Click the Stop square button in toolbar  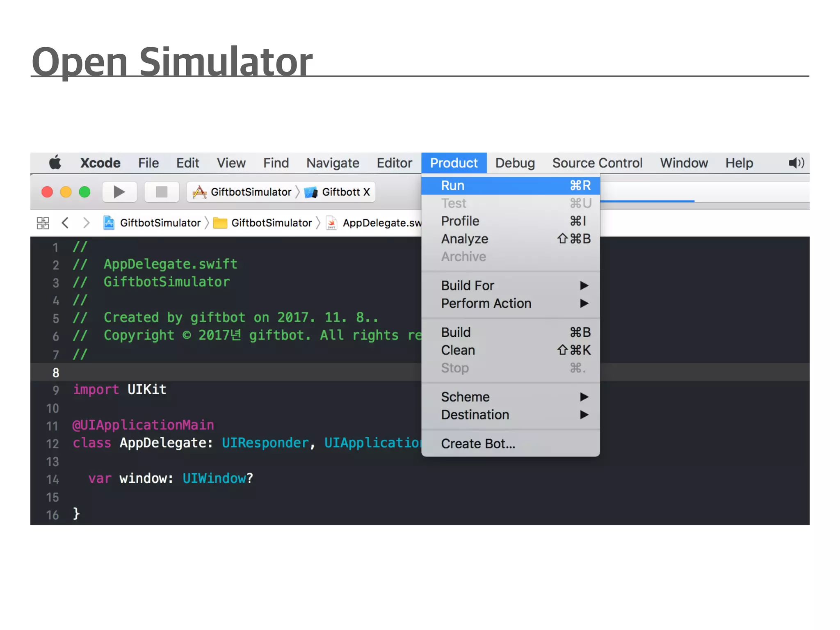[x=162, y=192]
